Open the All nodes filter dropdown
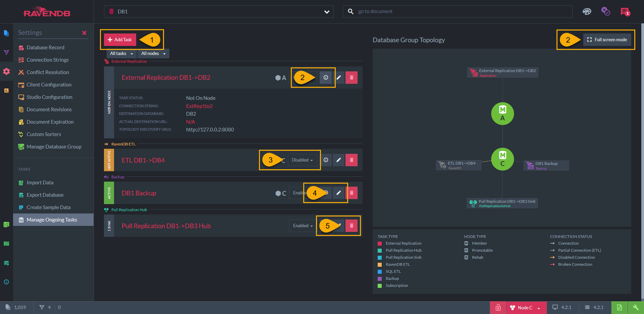Viewport: 644px width, 314px height. pos(153,54)
